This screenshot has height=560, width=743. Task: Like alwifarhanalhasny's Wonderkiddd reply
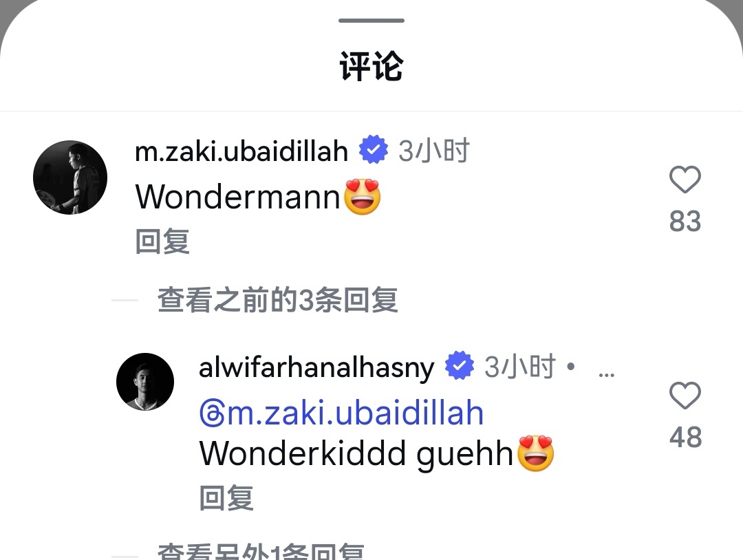coord(685,396)
